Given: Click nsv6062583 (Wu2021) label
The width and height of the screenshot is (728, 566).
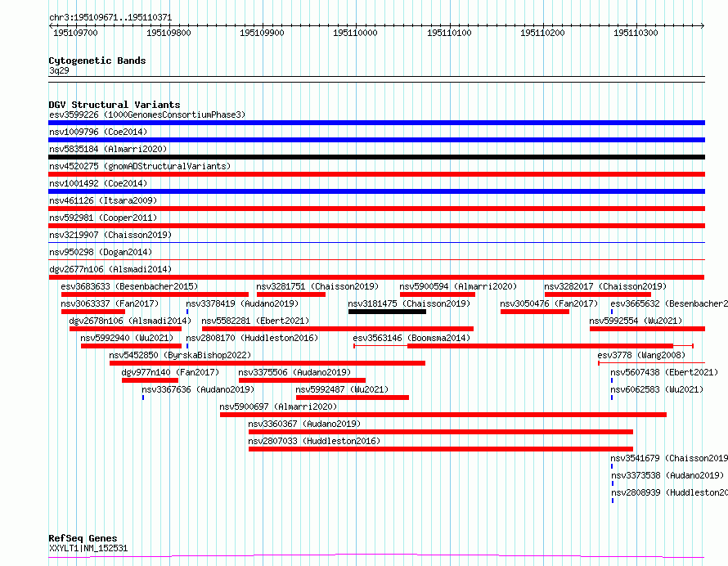Looking at the screenshot, I should pyautogui.click(x=657, y=389).
